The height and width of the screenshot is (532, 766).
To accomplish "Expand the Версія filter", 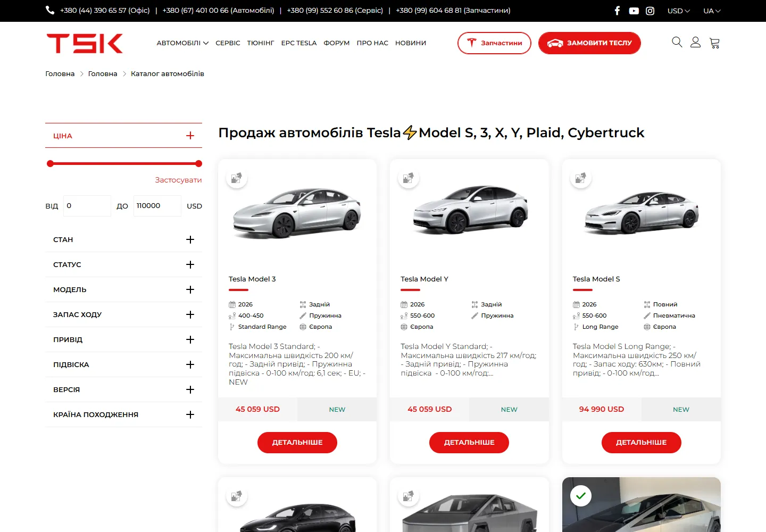I will [123, 389].
